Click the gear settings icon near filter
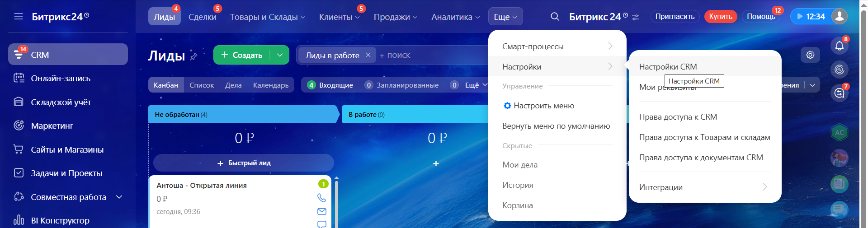The width and height of the screenshot is (868, 228). pyautogui.click(x=810, y=55)
